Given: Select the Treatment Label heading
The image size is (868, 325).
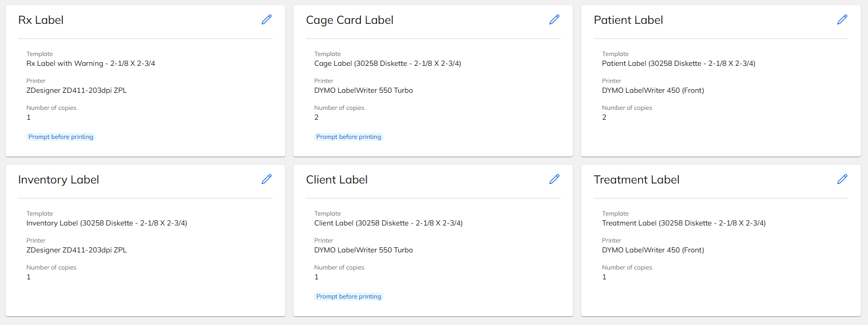Looking at the screenshot, I should pyautogui.click(x=636, y=180).
